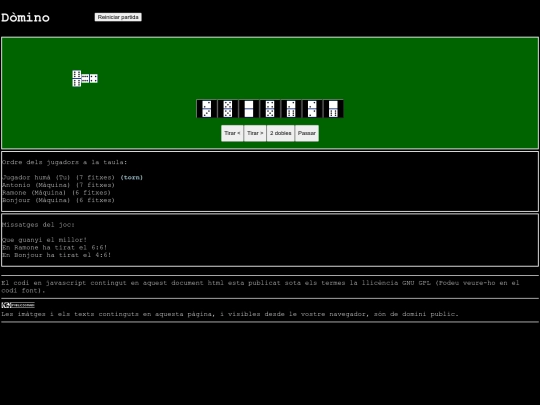Viewport: 540px width, 405px height.
Task: Select the 2:3 domino tile in hand
Action: [x=207, y=109]
